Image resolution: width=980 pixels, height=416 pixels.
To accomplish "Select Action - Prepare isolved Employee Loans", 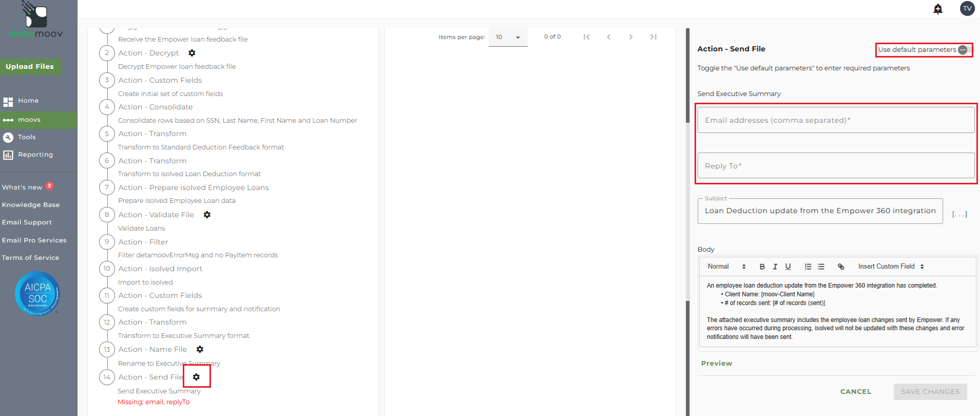I will pyautogui.click(x=194, y=187).
